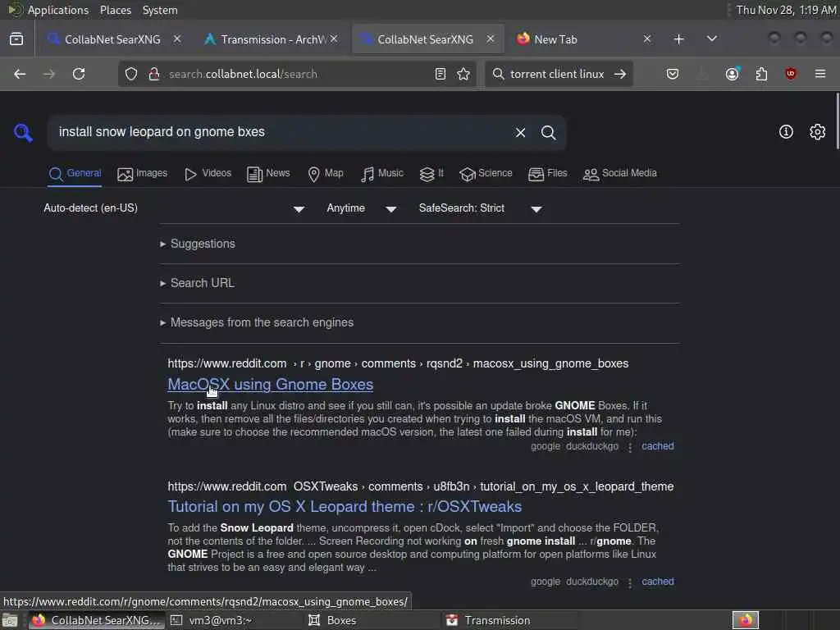Switch to the Files category
Screen dimensions: 840x630
pos(547,174)
